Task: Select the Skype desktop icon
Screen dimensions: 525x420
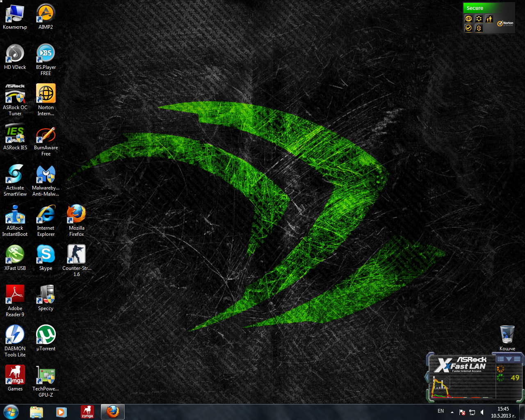Action: pos(46,258)
